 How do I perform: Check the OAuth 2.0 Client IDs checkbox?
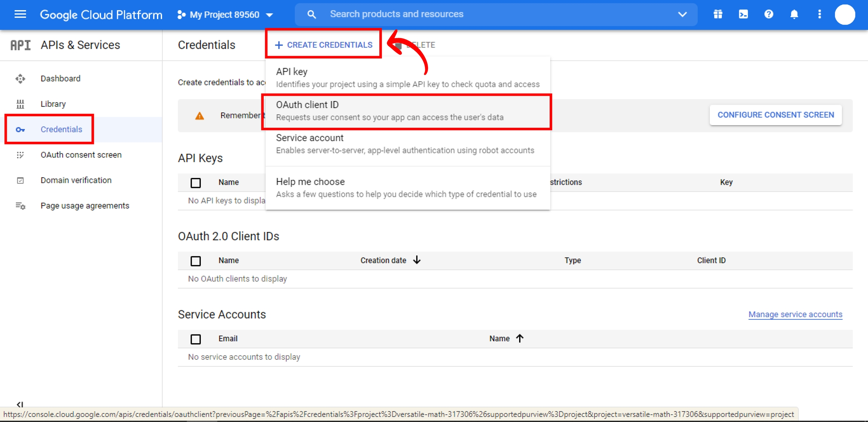[x=196, y=261]
